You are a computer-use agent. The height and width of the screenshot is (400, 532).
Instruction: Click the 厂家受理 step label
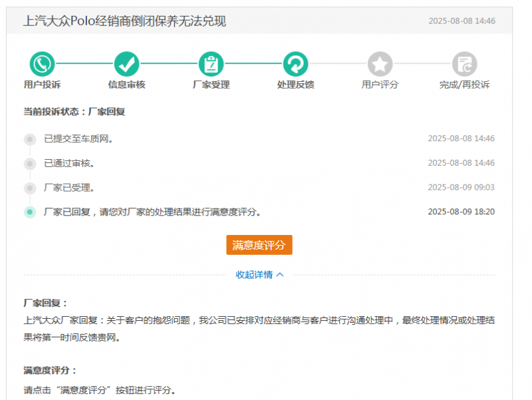point(211,85)
